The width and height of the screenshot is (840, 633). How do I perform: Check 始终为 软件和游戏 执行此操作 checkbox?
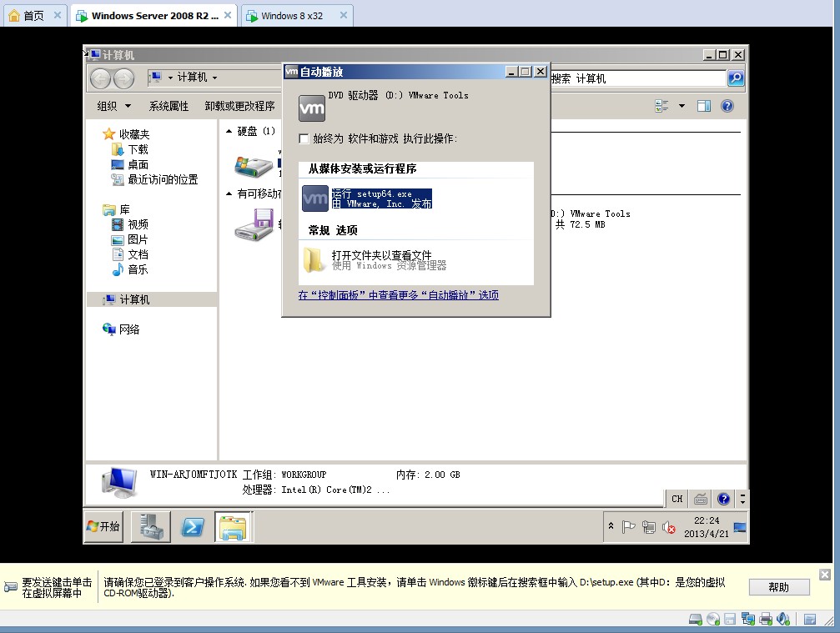[304, 138]
